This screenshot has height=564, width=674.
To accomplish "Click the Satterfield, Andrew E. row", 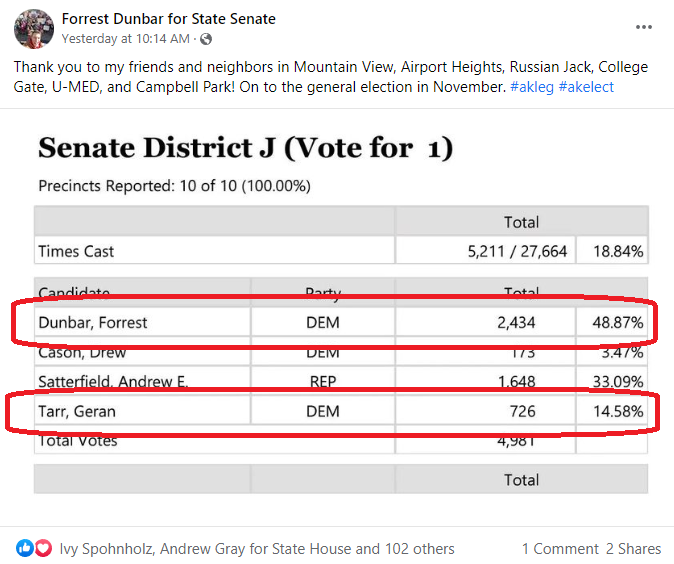I will [x=341, y=381].
